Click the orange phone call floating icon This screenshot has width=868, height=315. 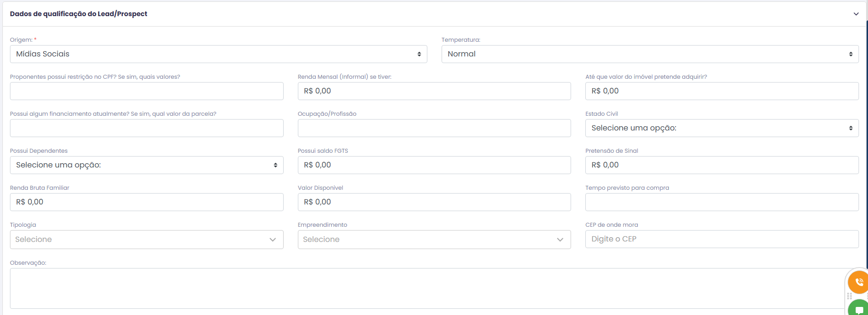(x=858, y=282)
